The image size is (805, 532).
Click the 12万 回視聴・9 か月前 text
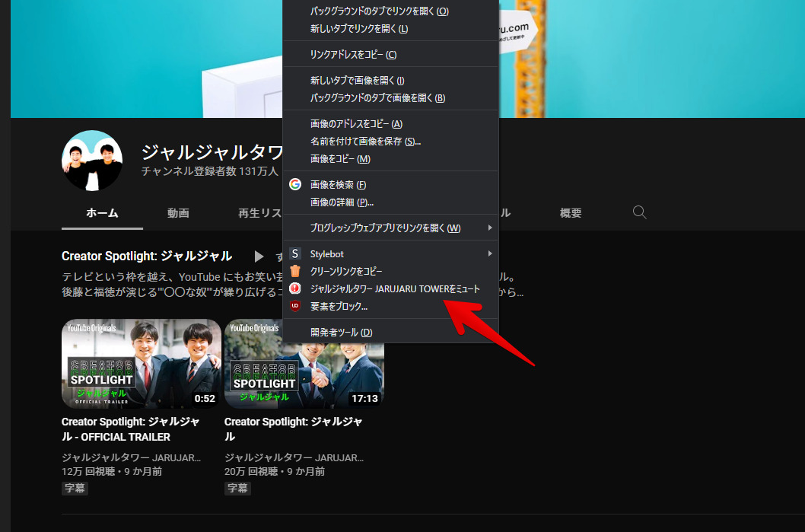[x=112, y=471]
